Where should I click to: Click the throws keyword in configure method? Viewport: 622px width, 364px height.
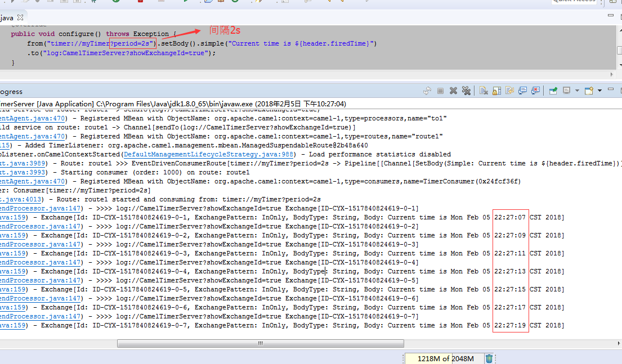tap(118, 34)
